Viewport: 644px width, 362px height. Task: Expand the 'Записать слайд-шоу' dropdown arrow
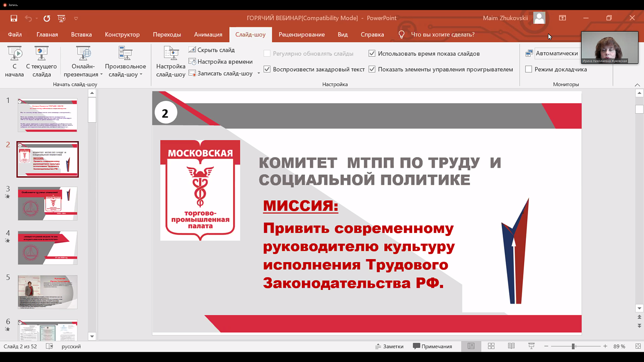258,73
